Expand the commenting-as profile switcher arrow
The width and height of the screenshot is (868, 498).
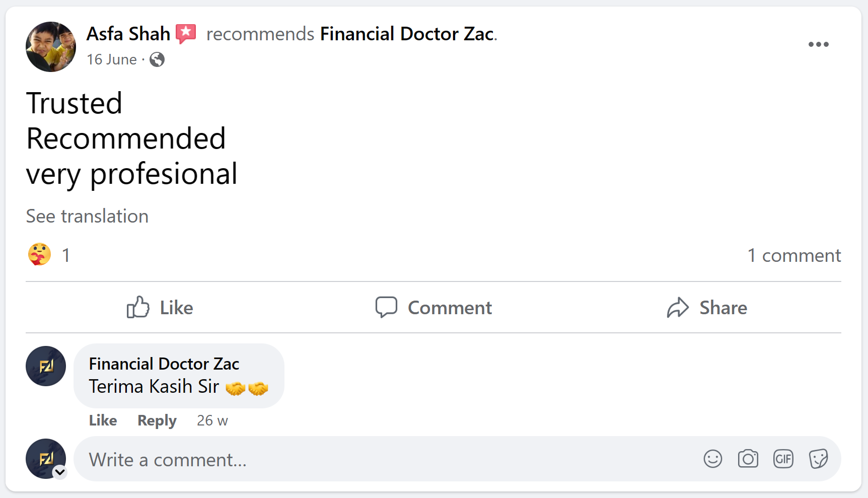[x=60, y=472]
